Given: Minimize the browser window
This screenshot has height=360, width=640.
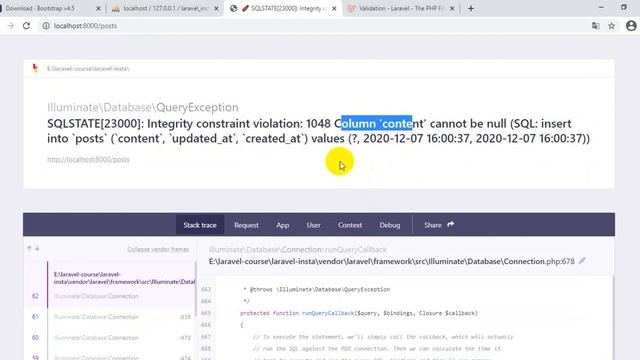Looking at the screenshot, I should tap(601, 7).
